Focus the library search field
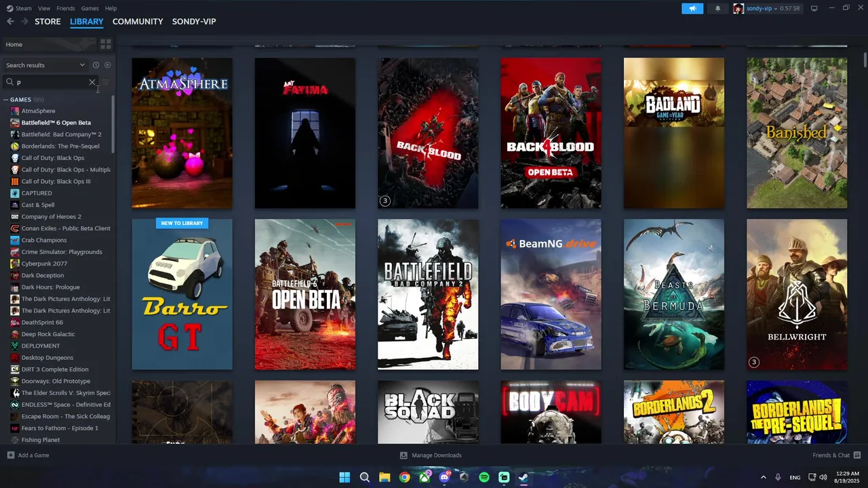This screenshot has width=868, height=488. click(51, 82)
